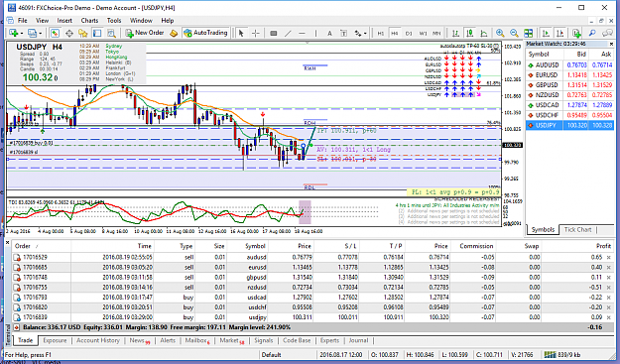Select USDCAD row in Market Watch
Viewport: 620px width, 364px height.
coord(569,105)
